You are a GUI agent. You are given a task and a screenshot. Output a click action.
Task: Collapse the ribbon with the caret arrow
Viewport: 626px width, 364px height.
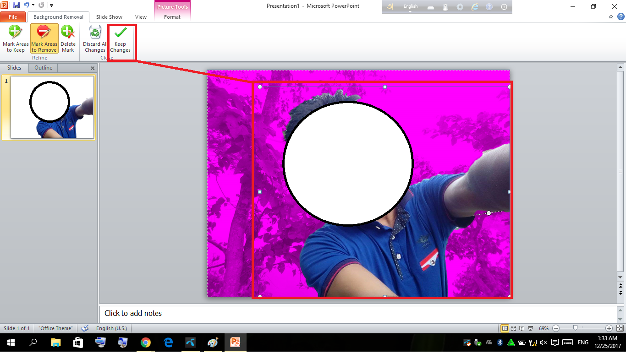pyautogui.click(x=611, y=17)
